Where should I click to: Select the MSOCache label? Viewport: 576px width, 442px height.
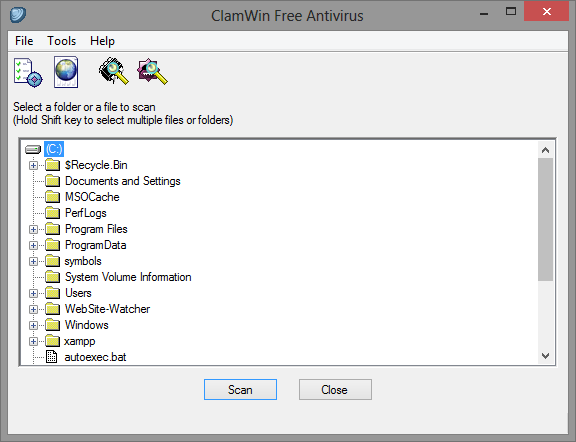(92, 197)
